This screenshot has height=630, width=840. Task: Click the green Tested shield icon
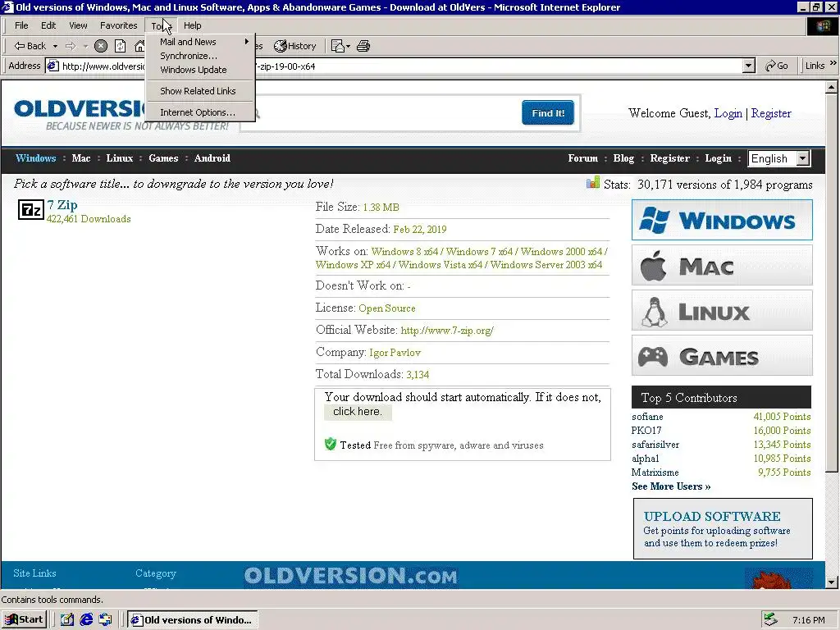(x=330, y=444)
